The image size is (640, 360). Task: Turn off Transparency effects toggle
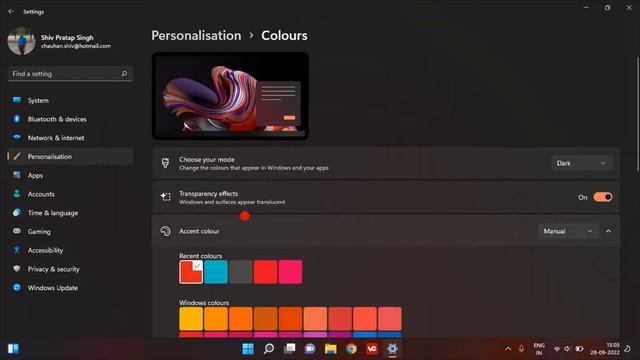603,197
